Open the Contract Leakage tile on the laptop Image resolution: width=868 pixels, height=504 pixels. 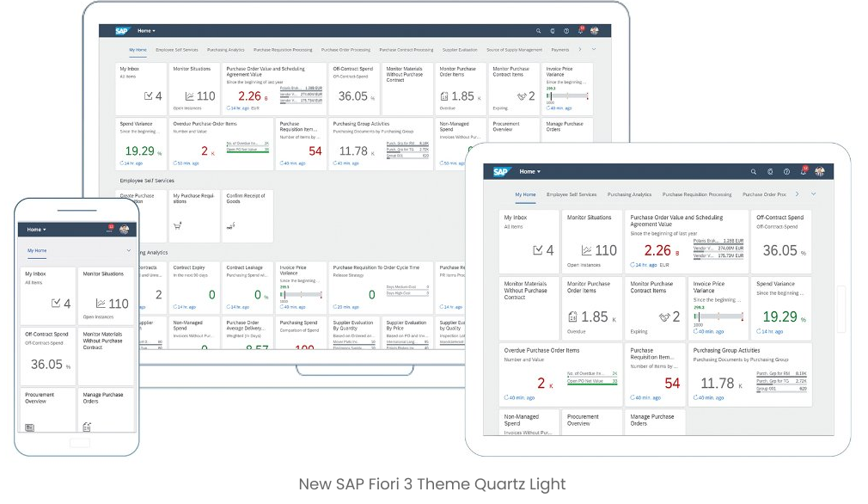[248, 287]
